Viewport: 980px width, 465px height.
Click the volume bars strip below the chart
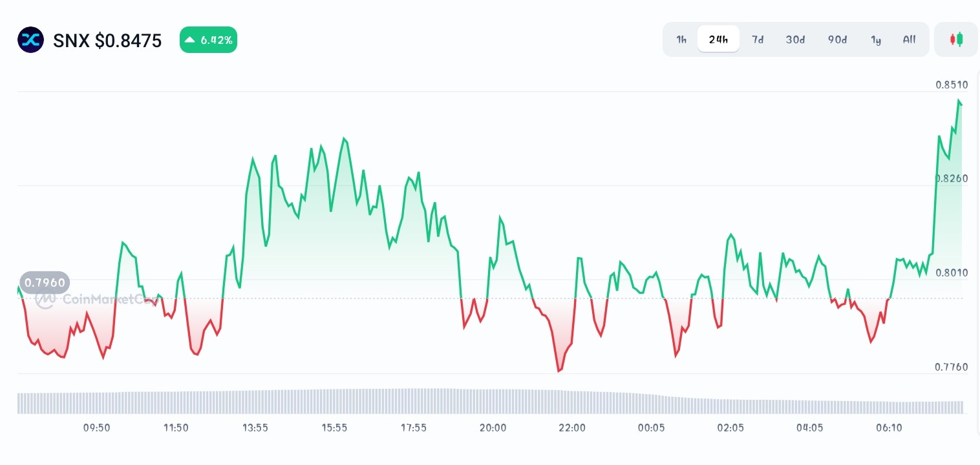pos(490,401)
